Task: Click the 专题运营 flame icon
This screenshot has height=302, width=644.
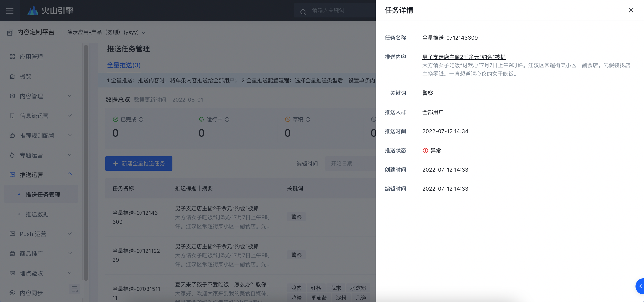Action: [12, 155]
